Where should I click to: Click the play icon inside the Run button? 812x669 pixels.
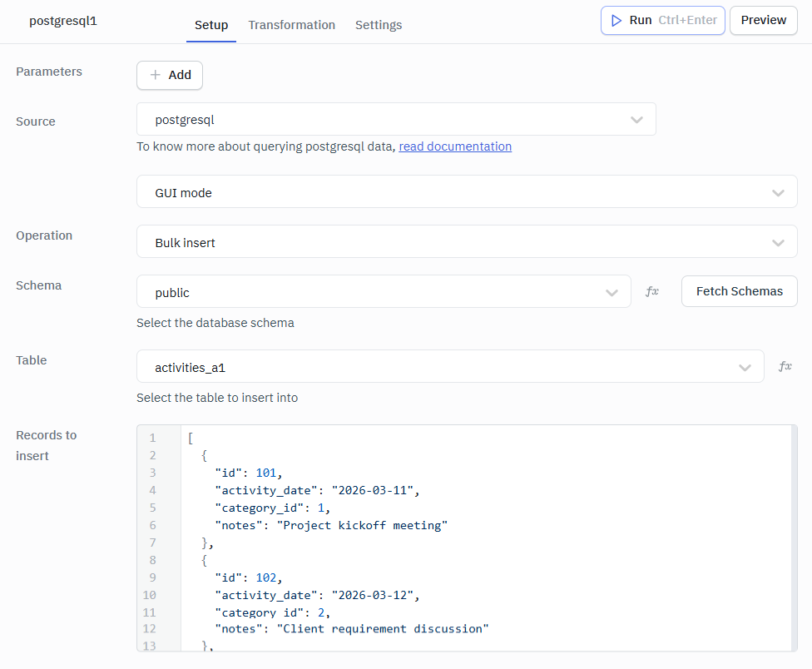[x=616, y=20]
